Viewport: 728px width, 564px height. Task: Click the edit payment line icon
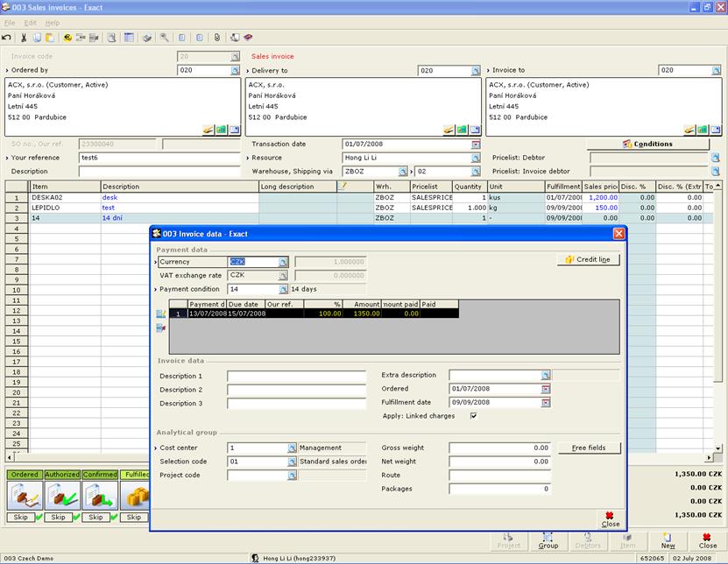[x=163, y=312]
